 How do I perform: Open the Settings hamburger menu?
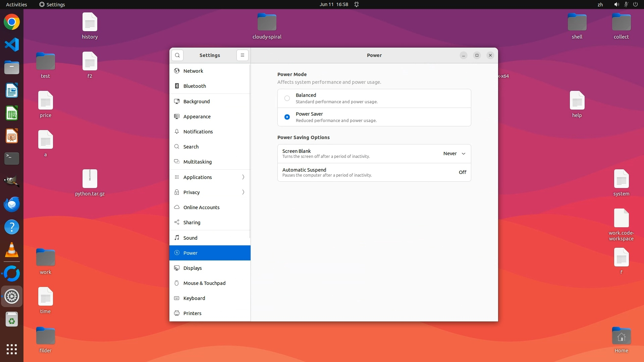click(x=242, y=55)
